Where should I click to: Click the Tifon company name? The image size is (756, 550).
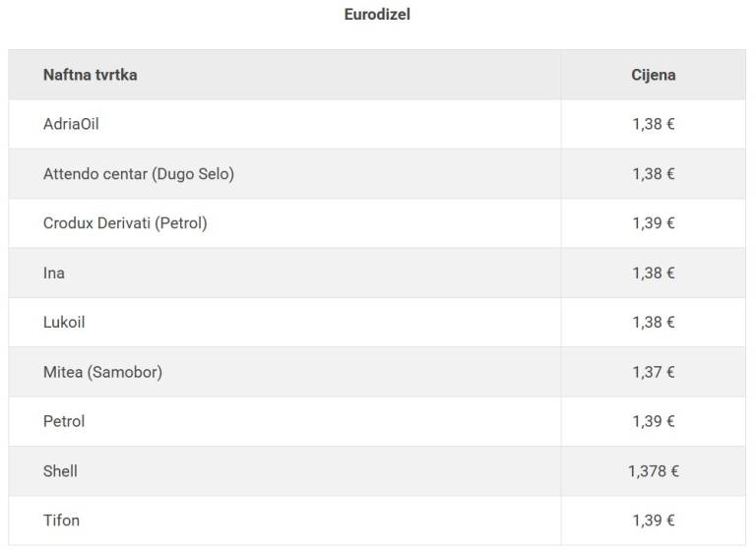coord(61,520)
